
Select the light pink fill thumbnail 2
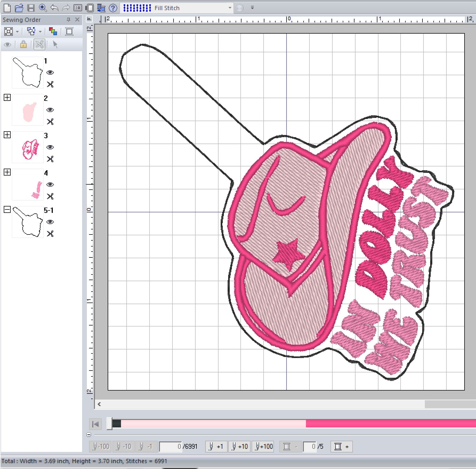[28, 110]
